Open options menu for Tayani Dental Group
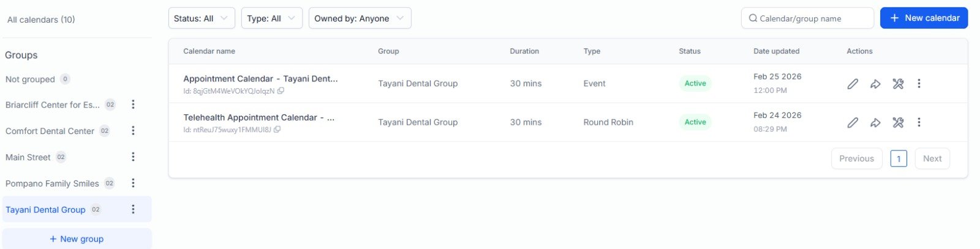 point(133,209)
